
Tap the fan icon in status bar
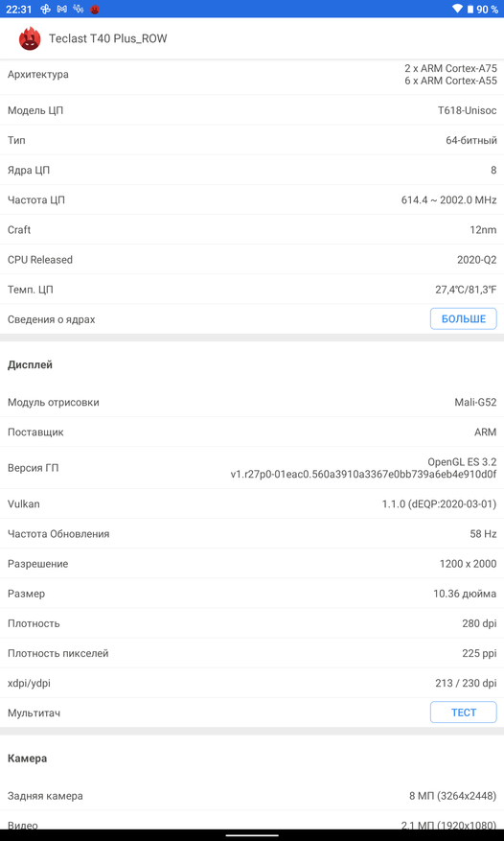[46, 10]
